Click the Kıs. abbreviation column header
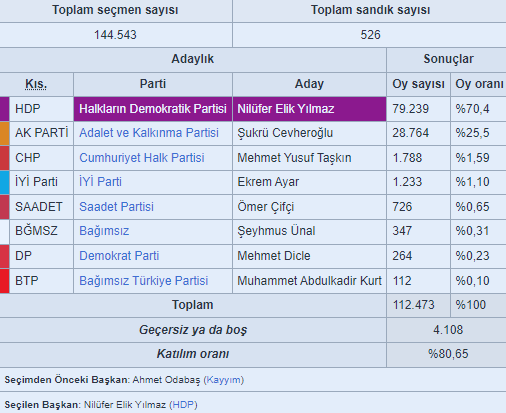This screenshot has width=506, height=413. point(36,84)
